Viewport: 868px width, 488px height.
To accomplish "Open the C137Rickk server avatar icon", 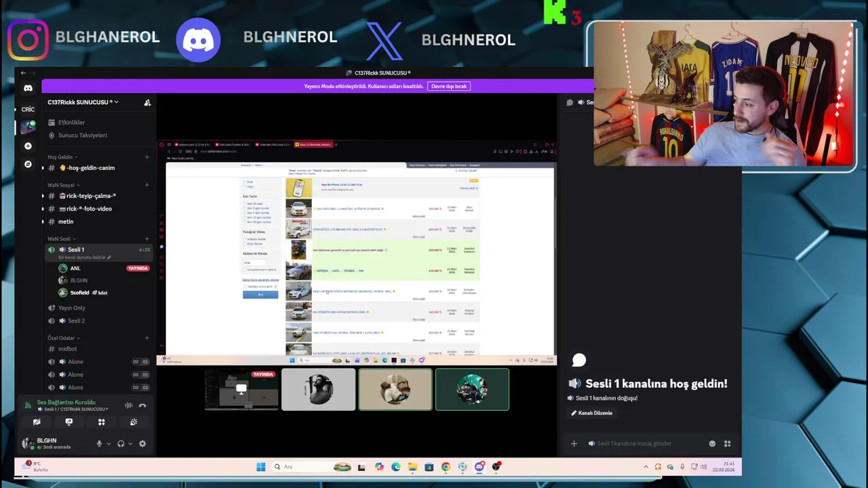I will (x=28, y=127).
